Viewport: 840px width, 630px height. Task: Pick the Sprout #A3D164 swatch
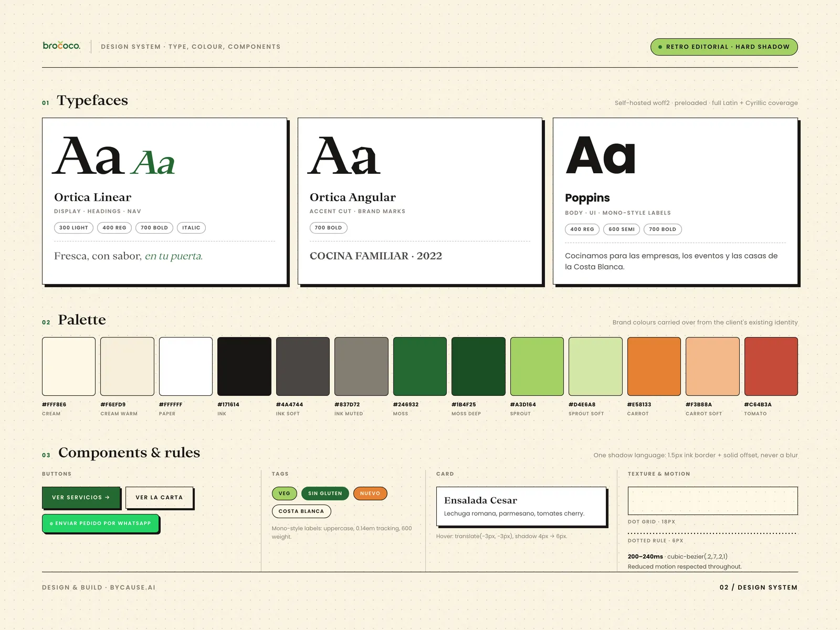coord(537,366)
